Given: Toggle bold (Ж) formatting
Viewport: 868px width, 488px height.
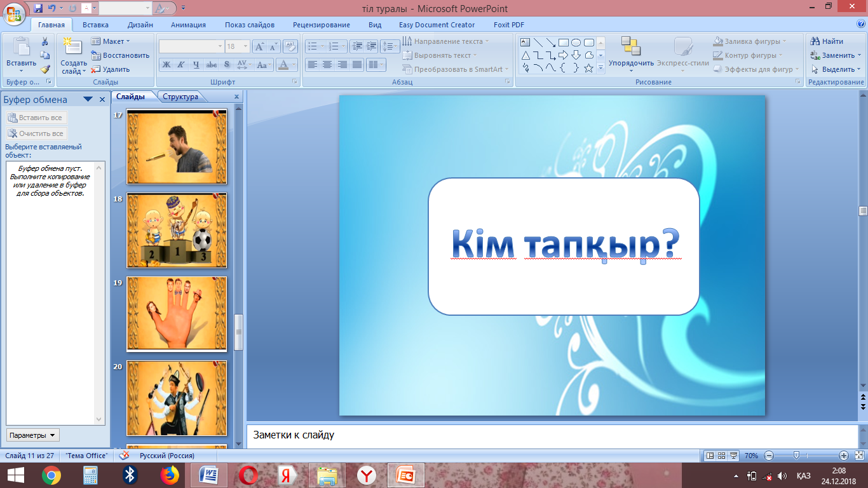Looking at the screenshot, I should pos(166,65).
